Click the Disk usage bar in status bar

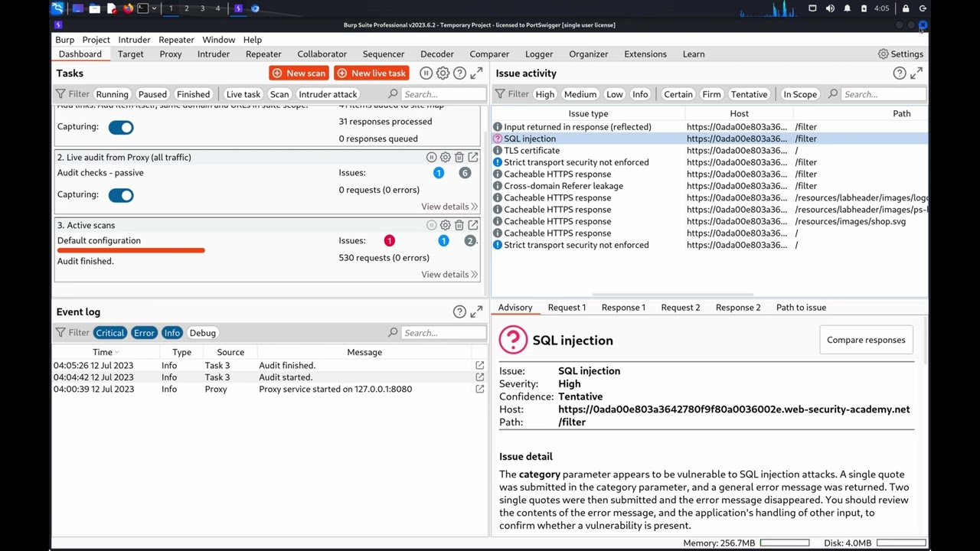[x=901, y=543]
